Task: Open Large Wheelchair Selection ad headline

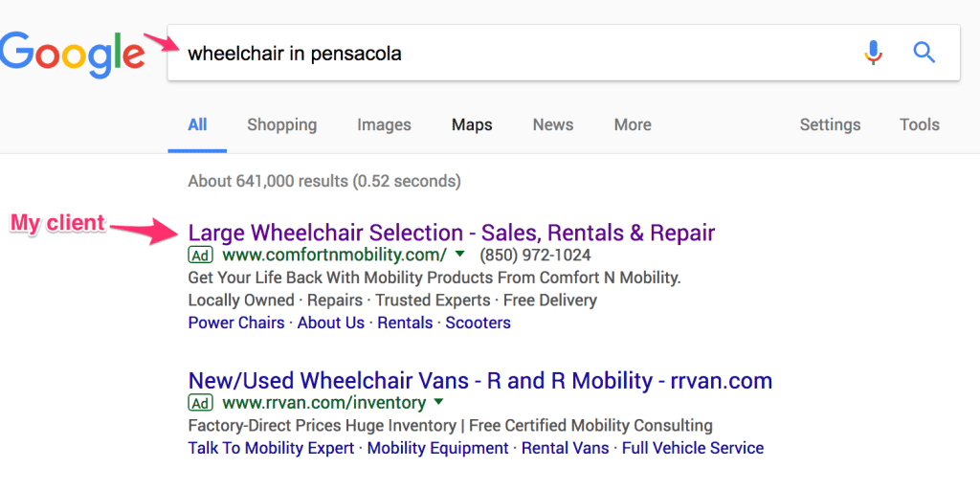Action: 452,234
